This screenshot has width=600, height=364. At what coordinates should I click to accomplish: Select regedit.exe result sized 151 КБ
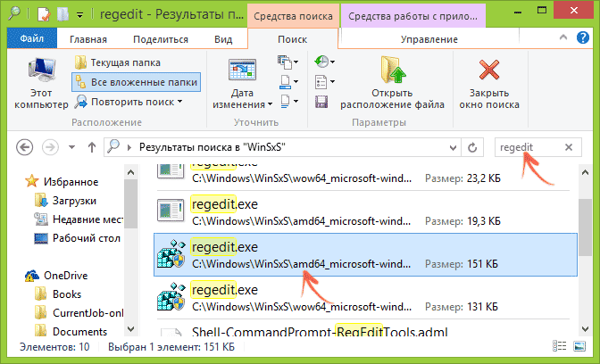[x=365, y=254]
